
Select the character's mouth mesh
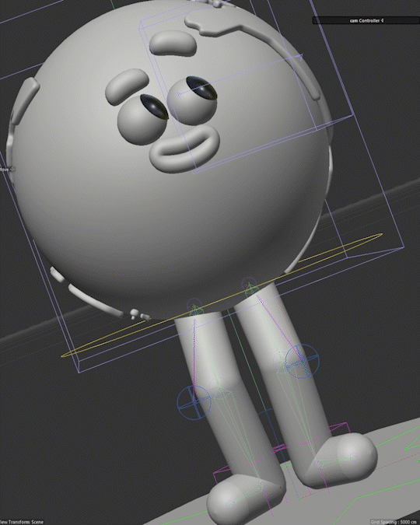184,149
